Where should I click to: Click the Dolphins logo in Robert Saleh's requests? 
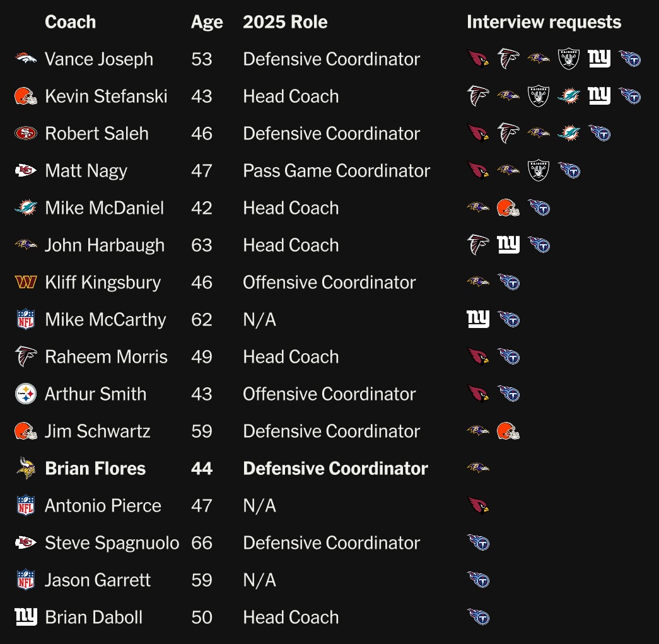(569, 134)
